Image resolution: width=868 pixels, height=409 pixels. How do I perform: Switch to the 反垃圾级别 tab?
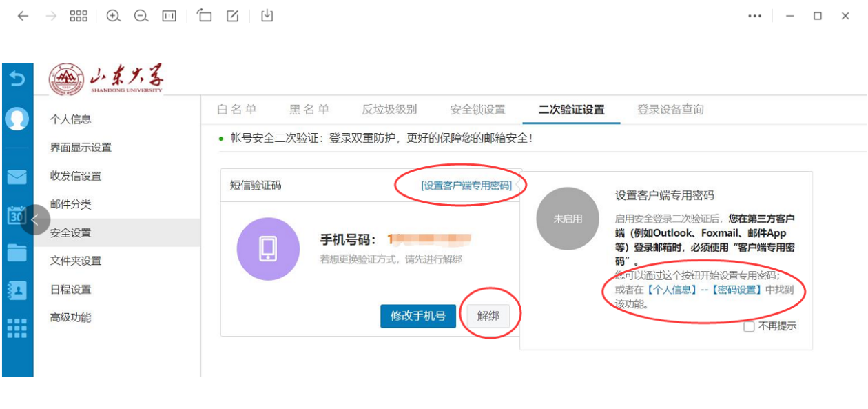pos(389,110)
